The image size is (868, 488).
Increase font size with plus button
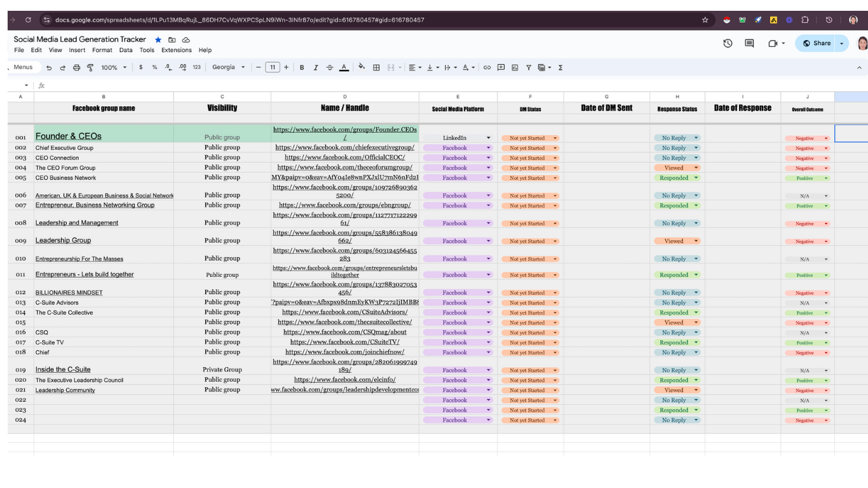[286, 67]
